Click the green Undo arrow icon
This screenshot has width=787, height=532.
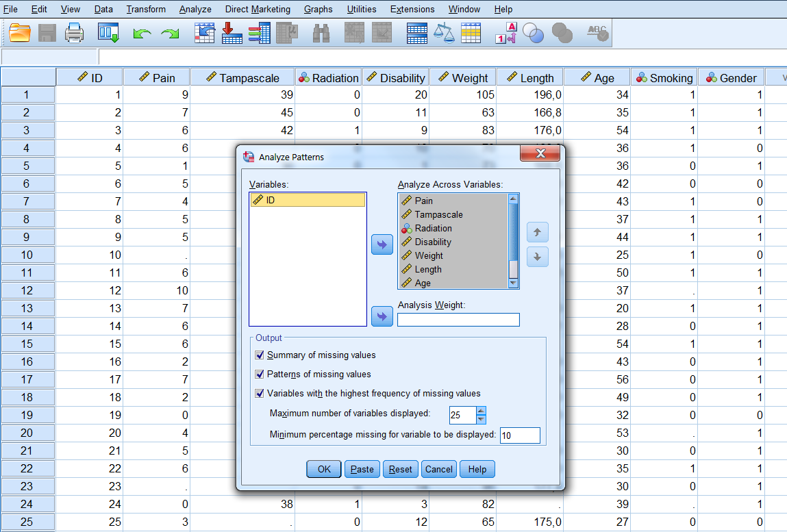(142, 33)
